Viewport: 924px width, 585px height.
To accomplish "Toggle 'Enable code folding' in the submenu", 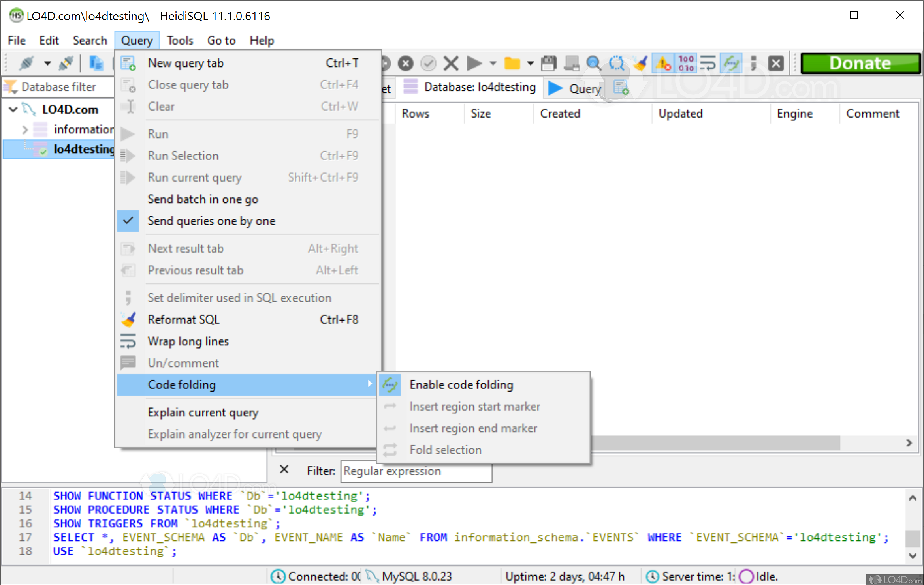I will [x=461, y=384].
